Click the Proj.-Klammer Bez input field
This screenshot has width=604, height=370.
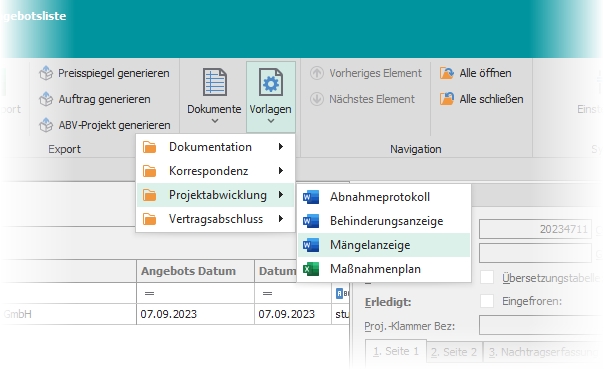pos(541,325)
